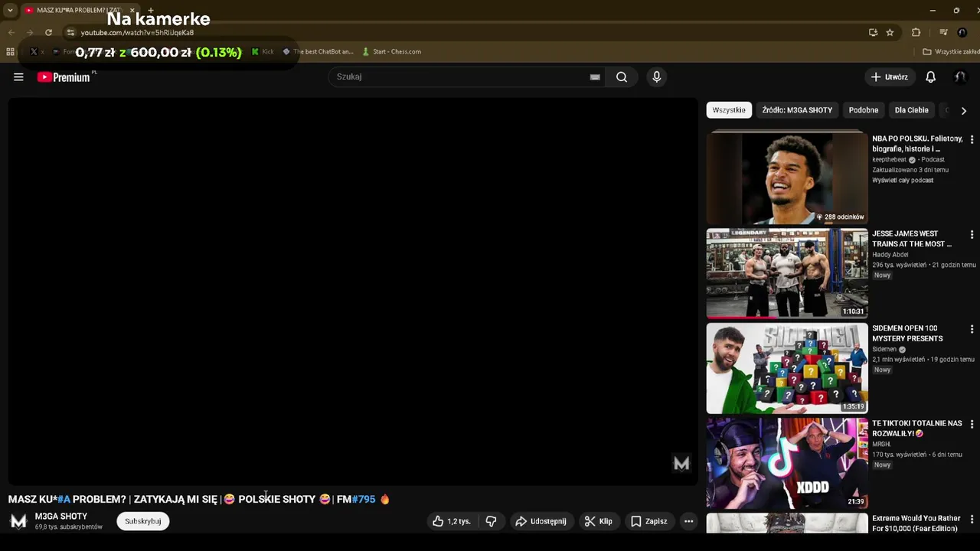This screenshot has height=551, width=980.
Task: Click the Haddy Abdel channel name
Action: [890, 255]
